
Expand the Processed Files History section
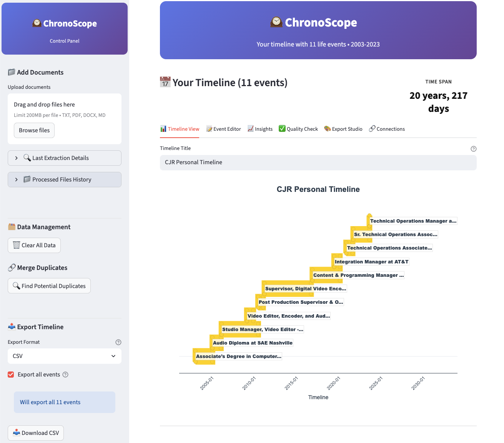click(x=65, y=180)
